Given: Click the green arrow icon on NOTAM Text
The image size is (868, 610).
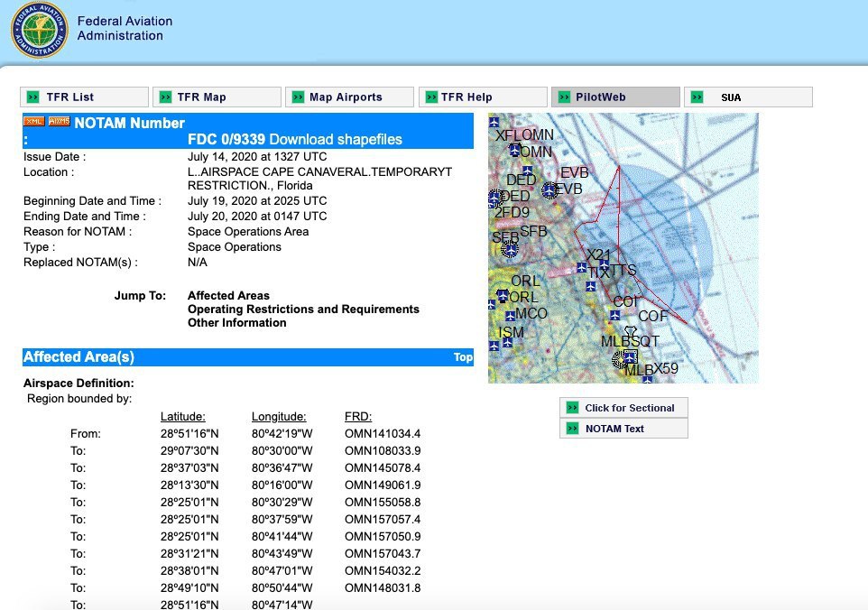Looking at the screenshot, I should 572,429.
